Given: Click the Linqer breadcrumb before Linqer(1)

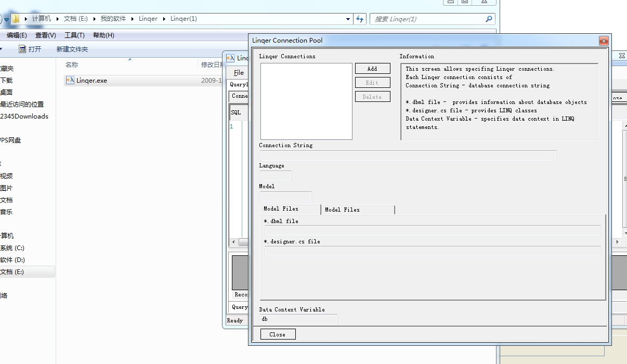Looking at the screenshot, I should click(x=148, y=19).
